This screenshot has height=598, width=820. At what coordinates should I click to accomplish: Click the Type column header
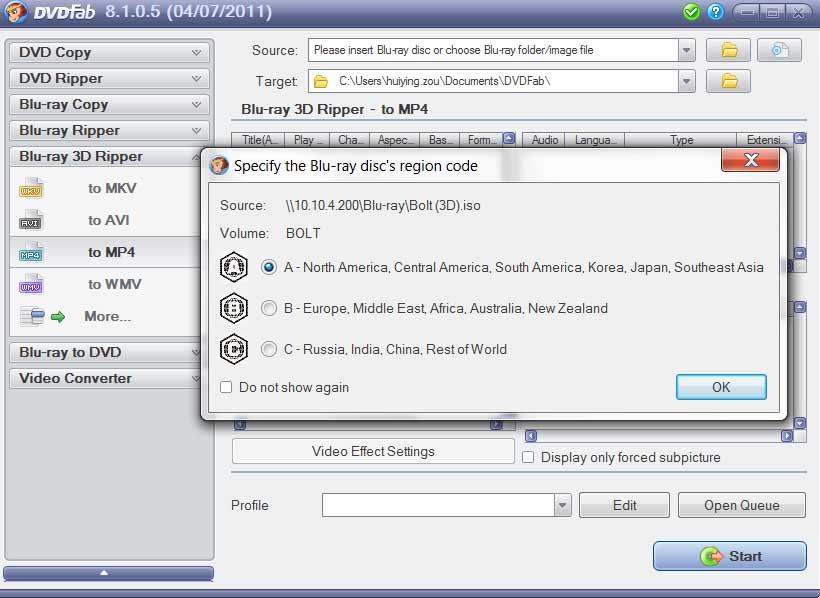[681, 140]
